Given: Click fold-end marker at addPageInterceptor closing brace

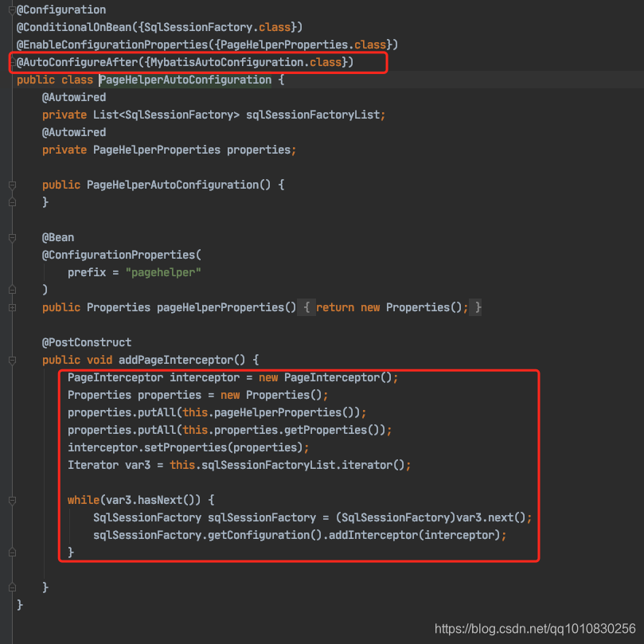Looking at the screenshot, I should 11,587.
